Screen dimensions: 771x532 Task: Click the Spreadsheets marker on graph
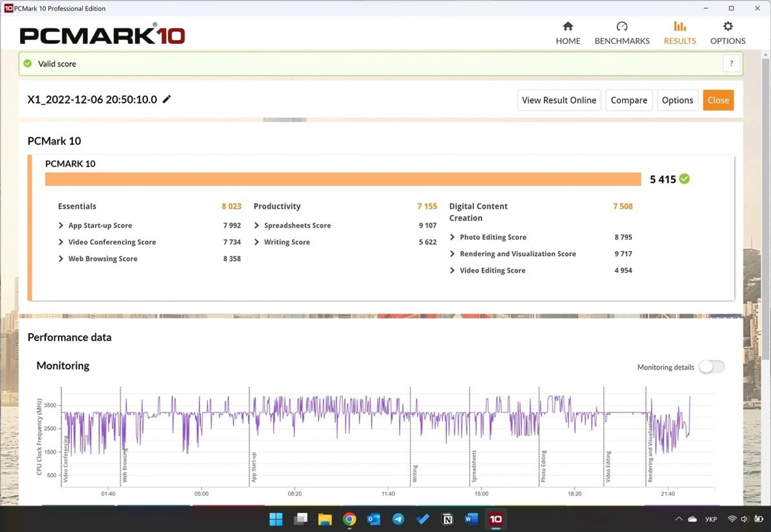click(x=474, y=466)
